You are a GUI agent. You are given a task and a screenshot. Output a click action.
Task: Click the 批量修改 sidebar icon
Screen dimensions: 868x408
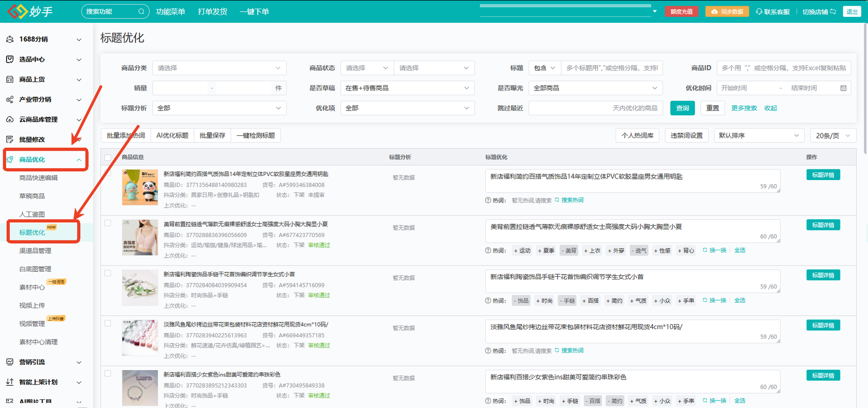[10, 139]
